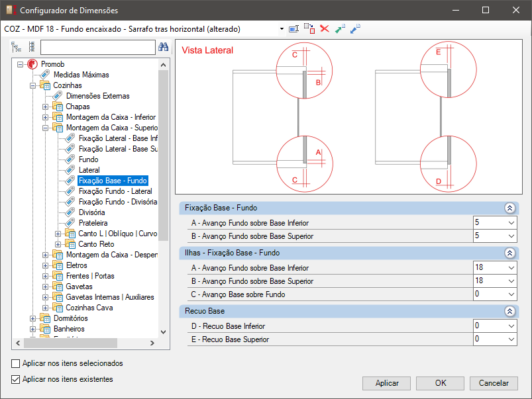
Task: Open dropdown for E - Recuo Base Superior
Action: [x=511, y=339]
